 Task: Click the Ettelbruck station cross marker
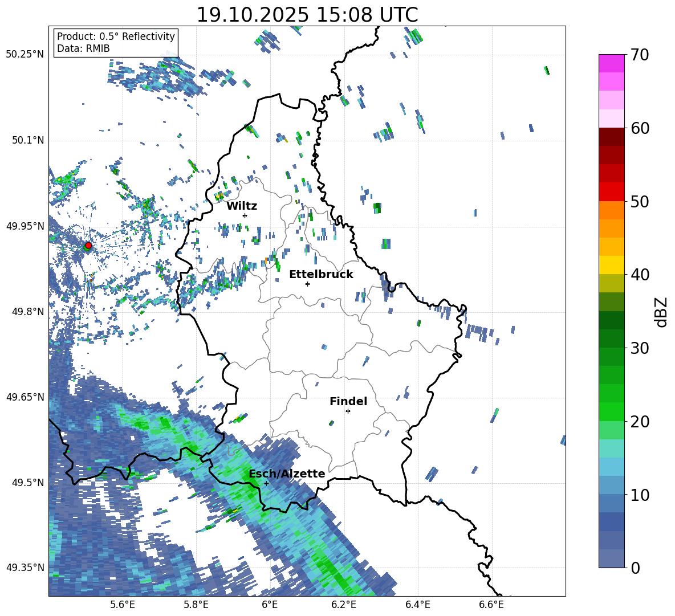coord(307,284)
